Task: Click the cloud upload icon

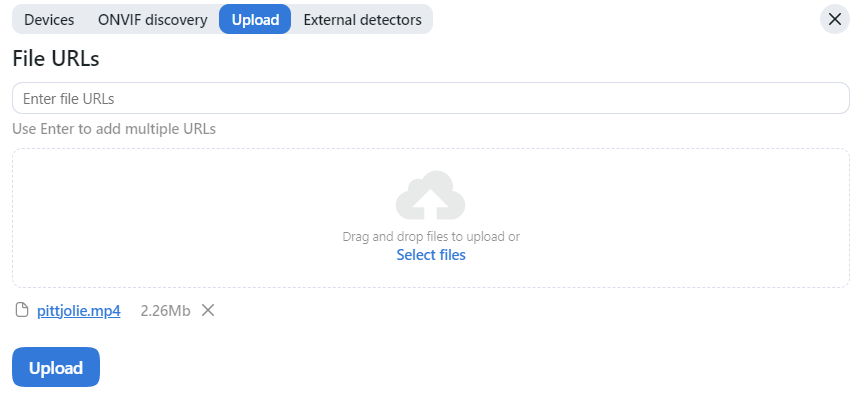Action: pos(430,196)
